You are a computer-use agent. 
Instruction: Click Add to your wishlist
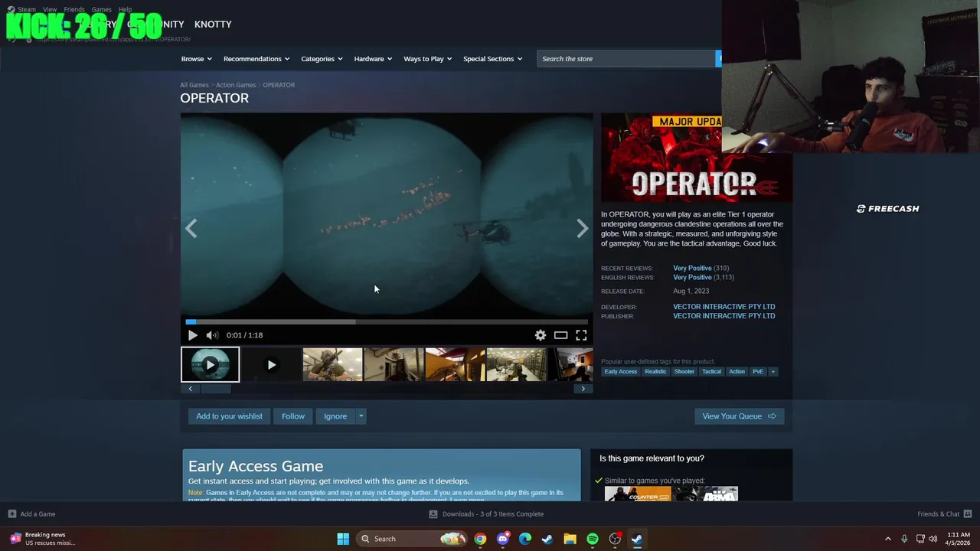click(x=229, y=416)
